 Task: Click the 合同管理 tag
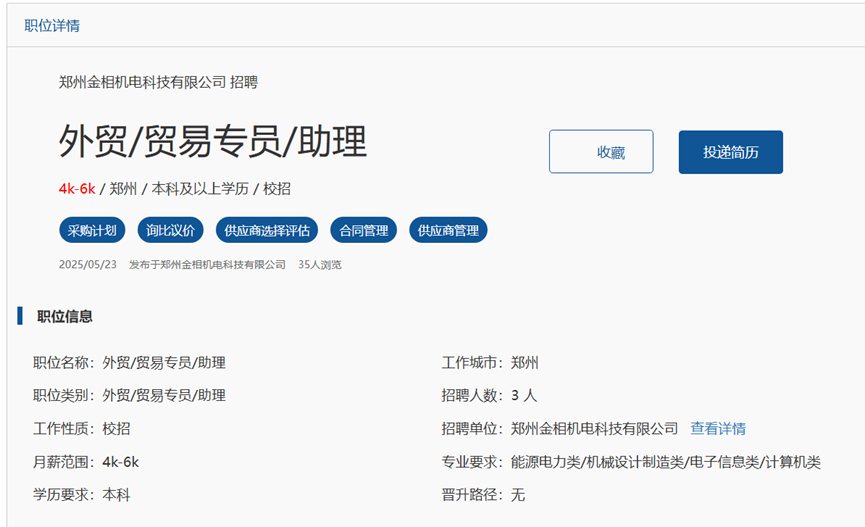pos(364,230)
